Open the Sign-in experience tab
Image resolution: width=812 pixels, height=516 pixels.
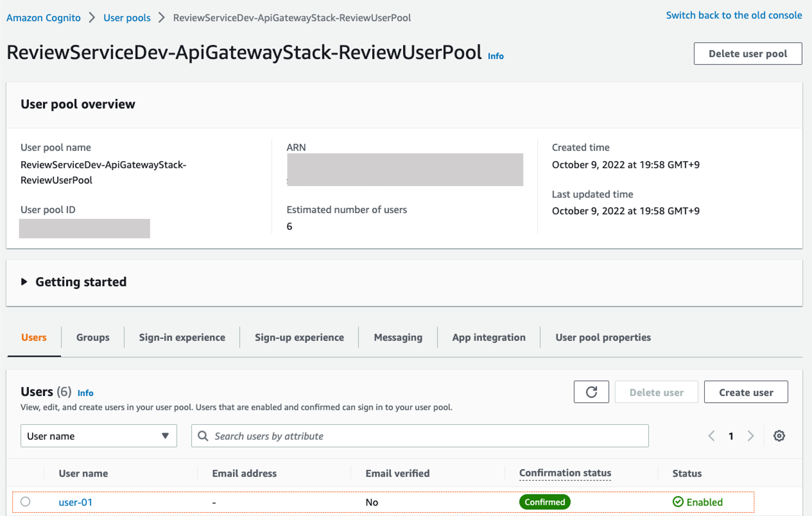coord(182,337)
